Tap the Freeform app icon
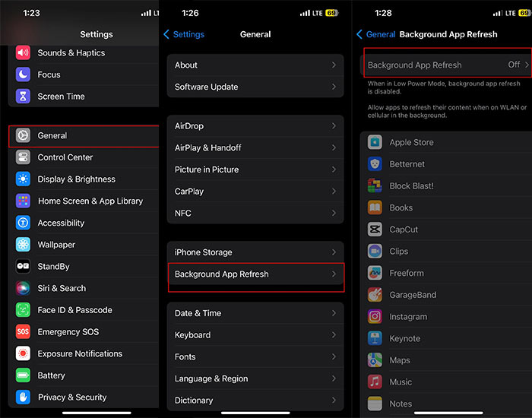 click(x=375, y=273)
